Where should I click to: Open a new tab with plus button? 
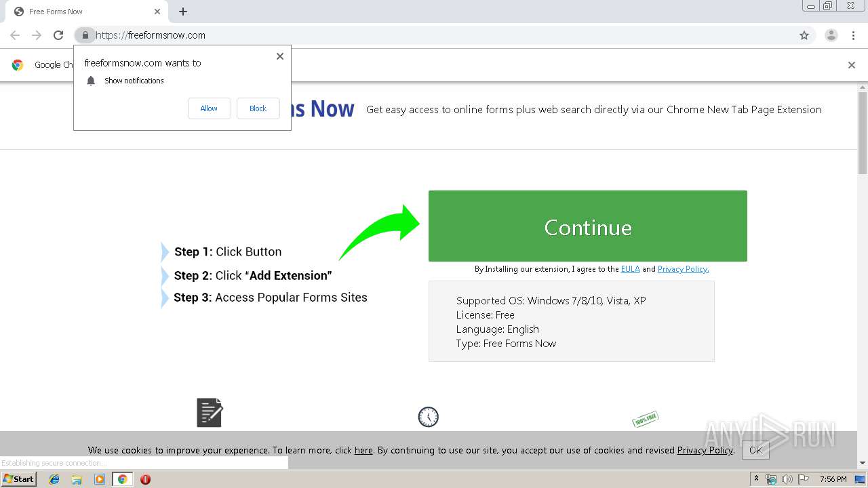tap(183, 12)
